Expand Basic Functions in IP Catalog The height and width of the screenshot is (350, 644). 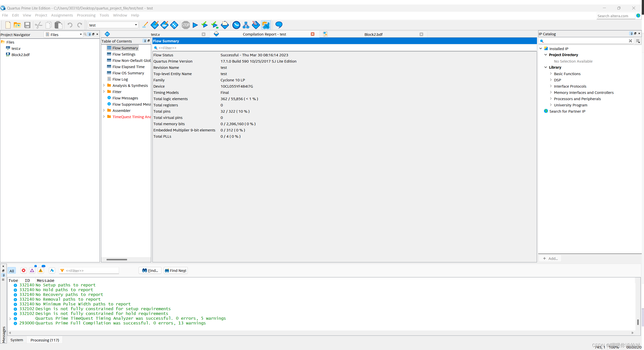coord(550,74)
